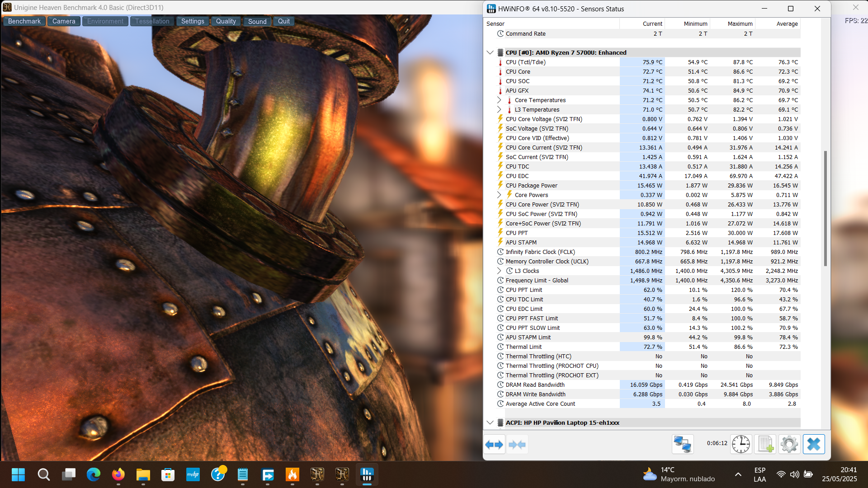Click the shrink columns inward arrows icon
This screenshot has width=868, height=488.
point(517,445)
